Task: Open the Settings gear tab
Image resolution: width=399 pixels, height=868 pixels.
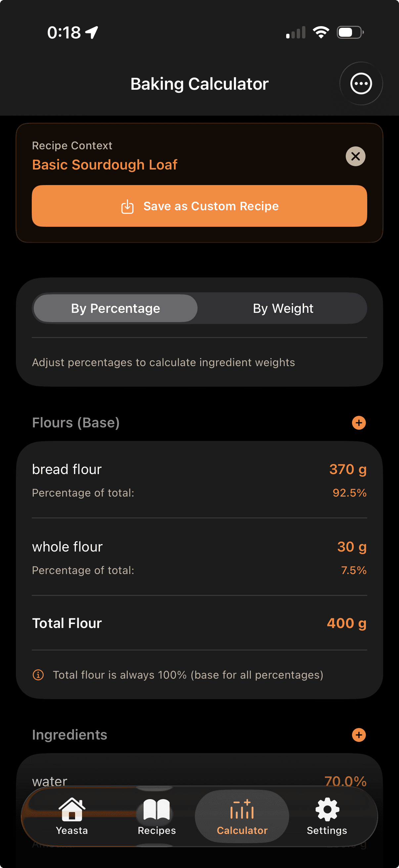Action: coord(327,816)
